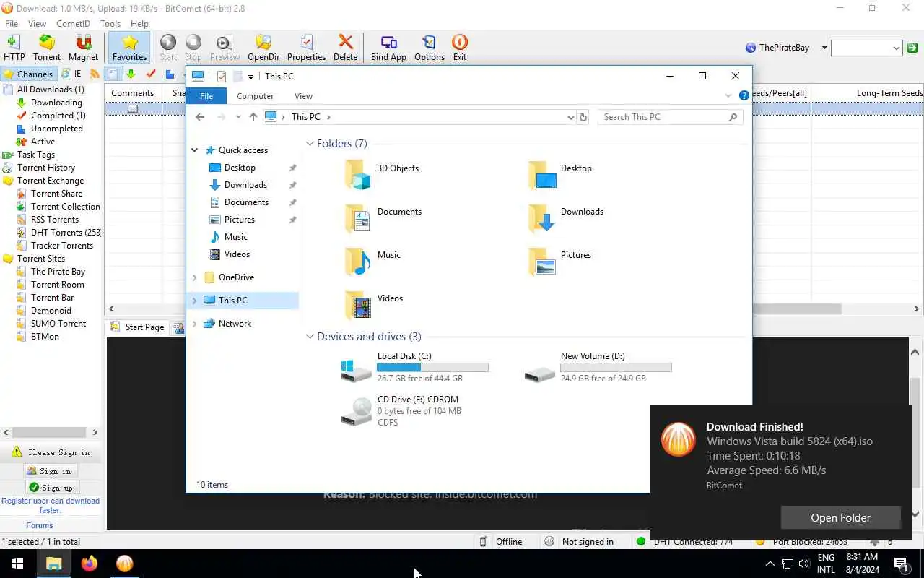Expand OneDrive in Explorer navigation pane
Viewport: 924px width, 578px height.
point(194,277)
